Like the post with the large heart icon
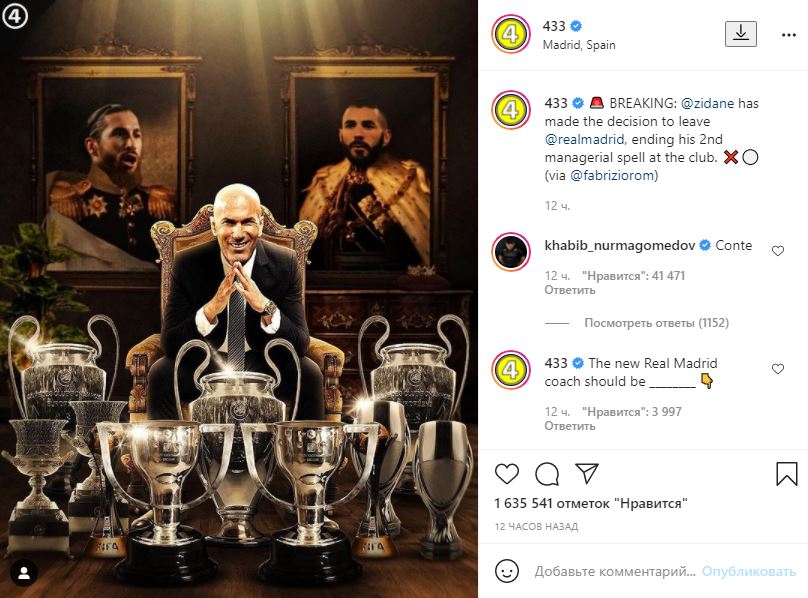The height and width of the screenshot is (598, 808). point(507,474)
